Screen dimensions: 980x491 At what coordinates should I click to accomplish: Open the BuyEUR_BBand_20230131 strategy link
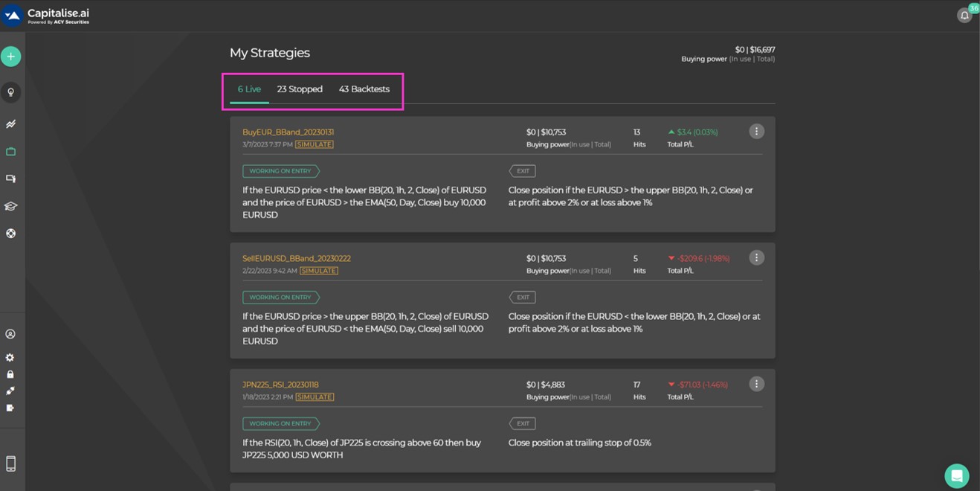click(x=288, y=132)
